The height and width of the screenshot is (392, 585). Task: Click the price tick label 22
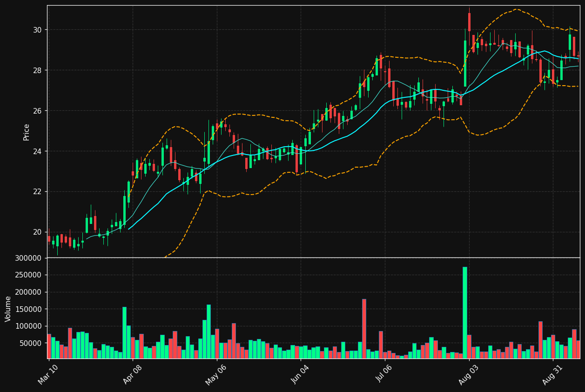(37, 192)
